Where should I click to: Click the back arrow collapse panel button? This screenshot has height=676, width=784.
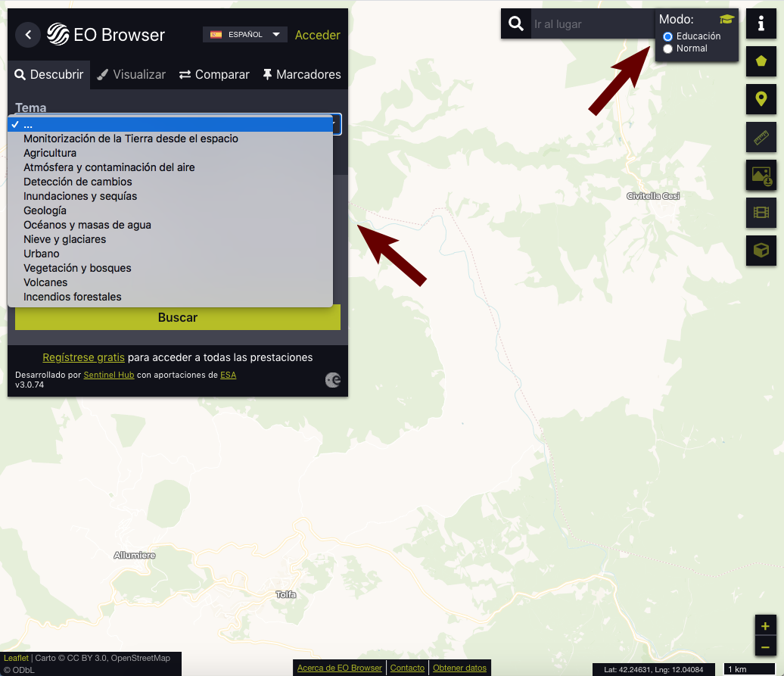(x=28, y=35)
